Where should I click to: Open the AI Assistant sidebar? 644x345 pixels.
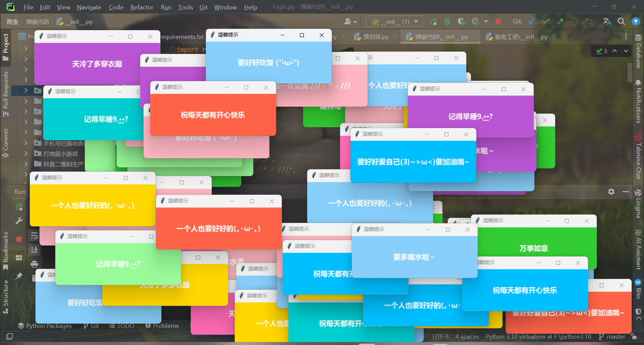click(638, 250)
